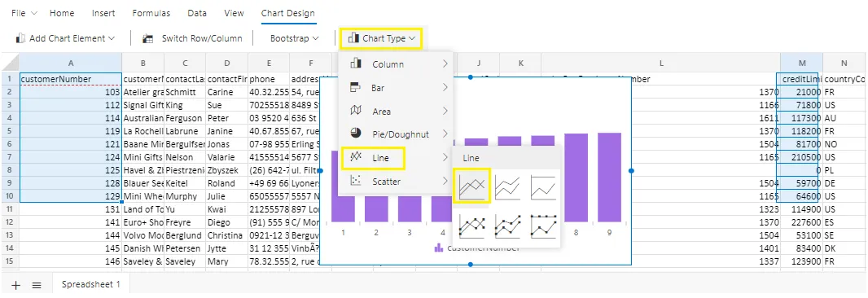Choose the stacked line chart icon

coord(507,186)
